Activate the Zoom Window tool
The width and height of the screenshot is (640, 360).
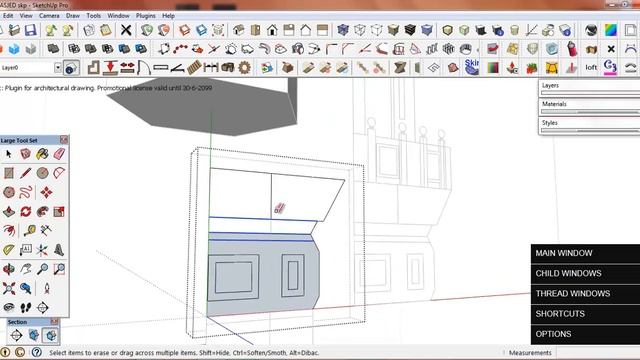pos(59,269)
